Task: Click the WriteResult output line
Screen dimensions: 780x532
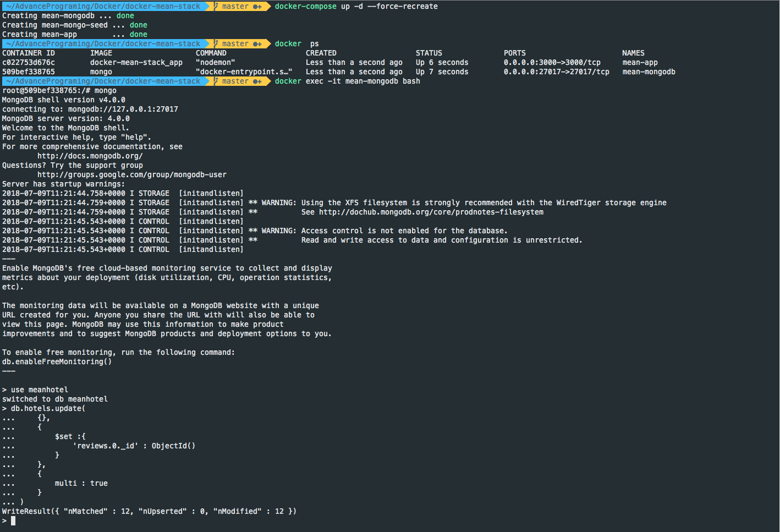Action: pos(149,511)
